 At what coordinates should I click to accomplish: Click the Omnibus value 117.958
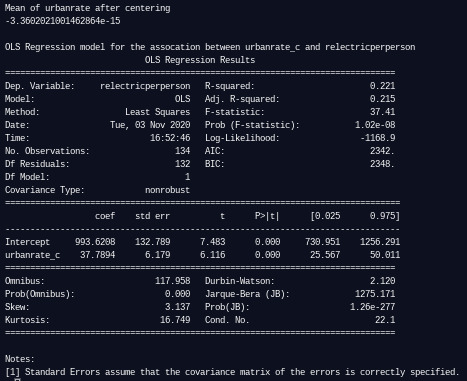173,281
